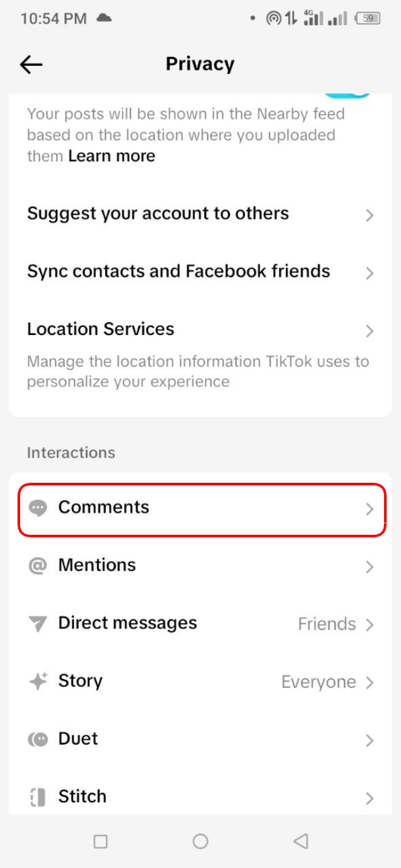Screen dimensions: 401x868
Task: Open Duet settings via its icon
Action: [38, 739]
